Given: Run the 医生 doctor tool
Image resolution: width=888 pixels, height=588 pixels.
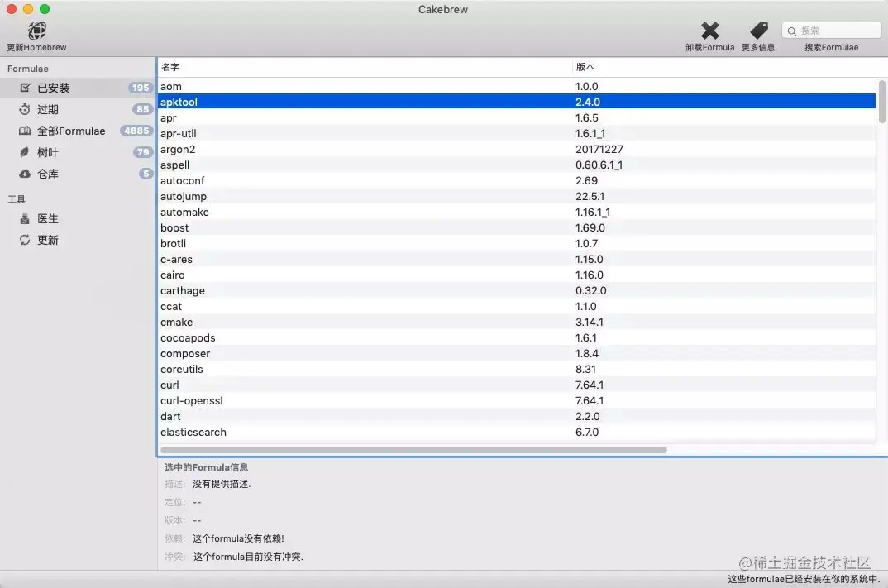Looking at the screenshot, I should (x=78, y=218).
